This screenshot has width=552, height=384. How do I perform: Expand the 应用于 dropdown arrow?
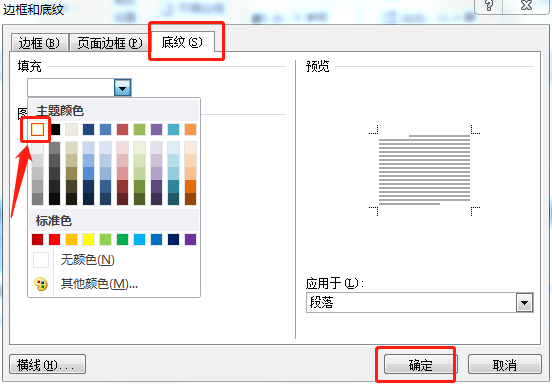click(x=525, y=302)
